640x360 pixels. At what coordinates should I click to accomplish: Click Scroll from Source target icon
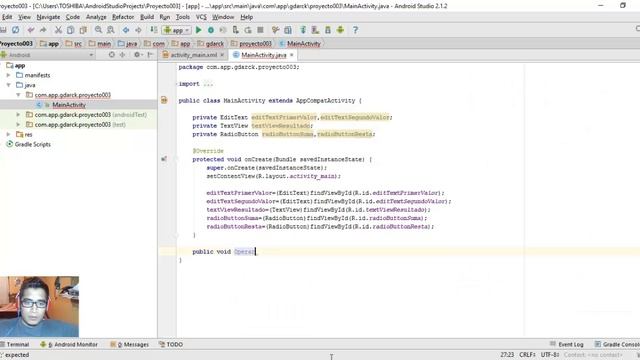point(111,55)
